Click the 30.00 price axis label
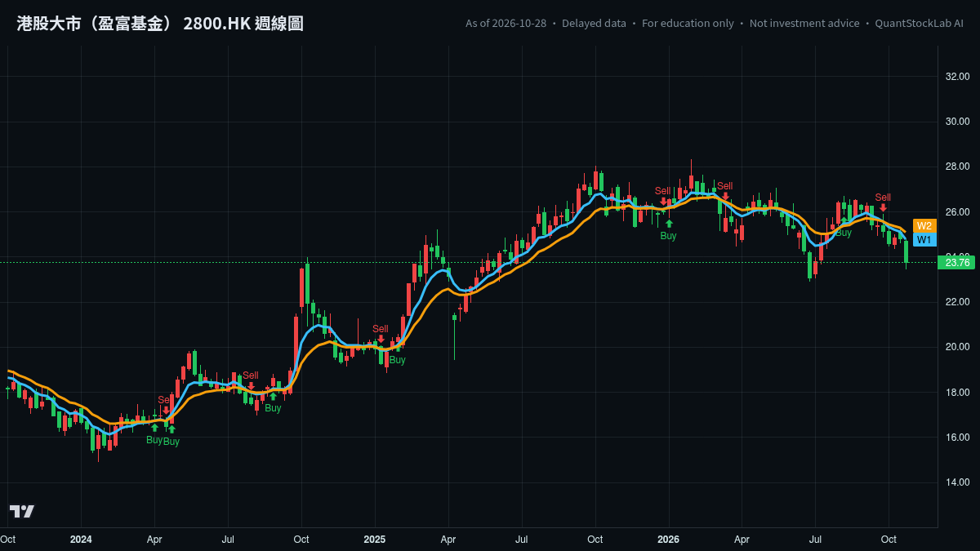Image resolution: width=980 pixels, height=551 pixels. pyautogui.click(x=957, y=122)
